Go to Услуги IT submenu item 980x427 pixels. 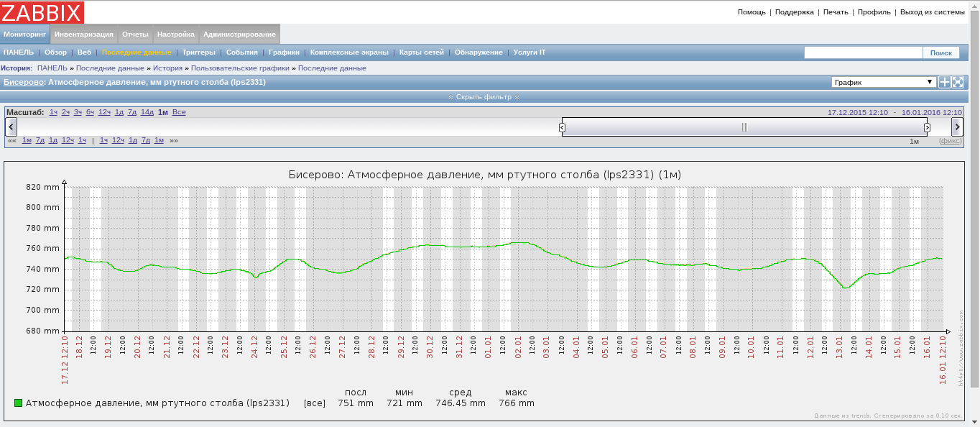(530, 52)
